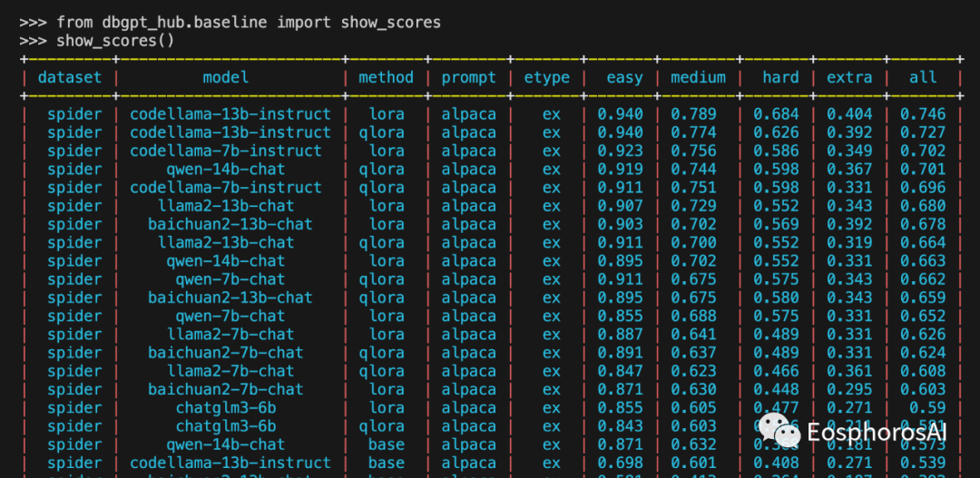This screenshot has width=980, height=478.
Task: Click the 0.295 extra score
Action: [849, 389]
